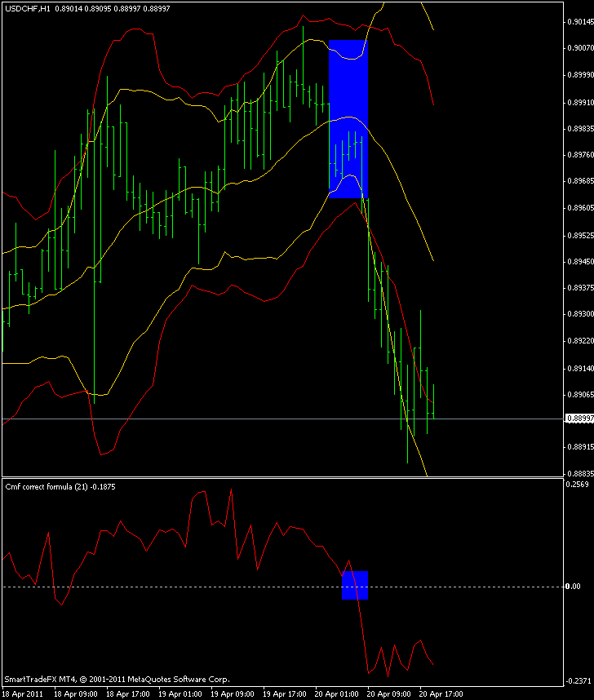Click the Cmf correct formula (21) indicator label

coord(46,486)
